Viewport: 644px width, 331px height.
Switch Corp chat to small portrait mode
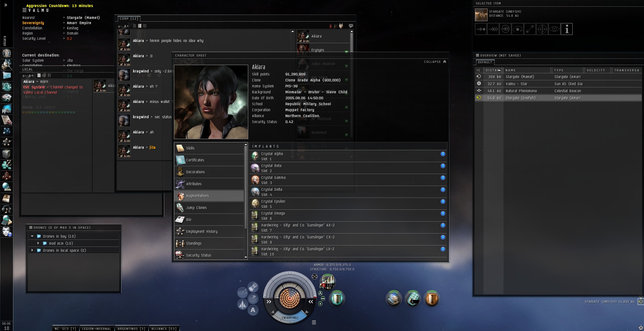[140, 26]
